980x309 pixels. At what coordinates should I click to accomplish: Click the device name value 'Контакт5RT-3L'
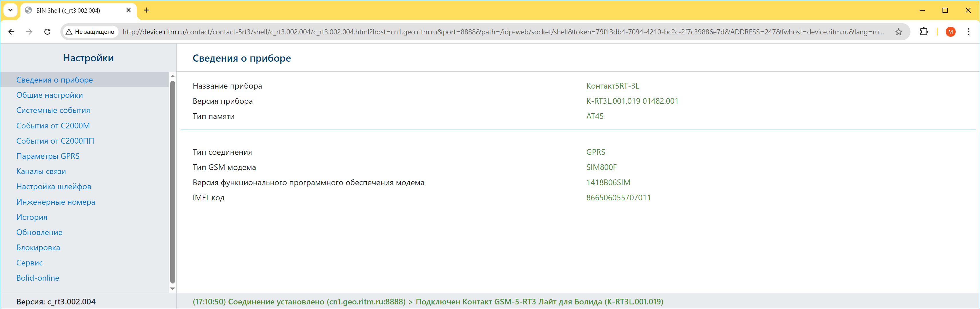point(612,86)
